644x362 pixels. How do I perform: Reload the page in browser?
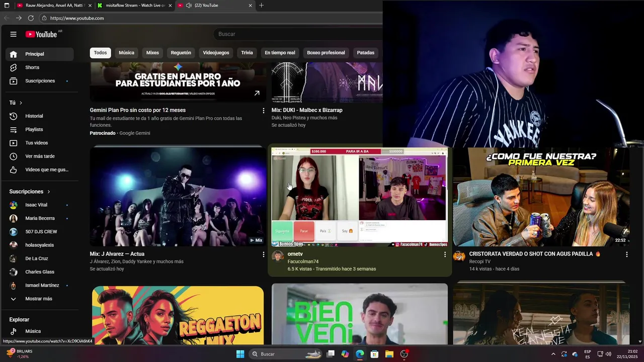31,18
